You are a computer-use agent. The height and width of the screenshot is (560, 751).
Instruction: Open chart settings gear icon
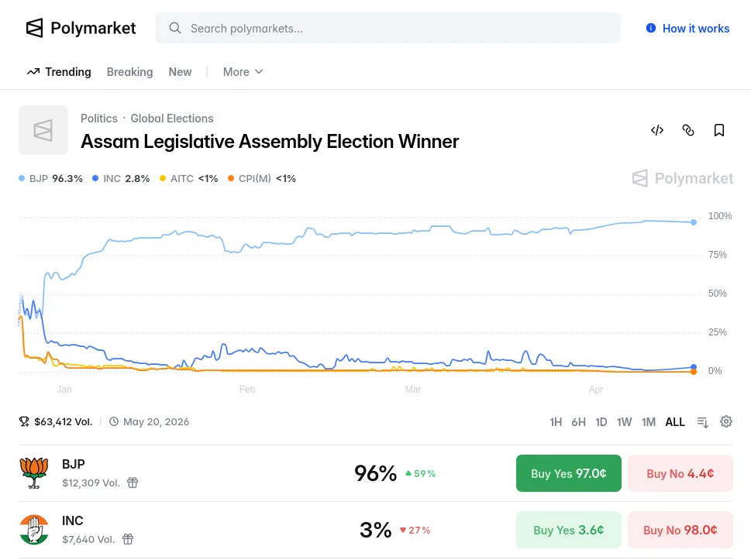click(726, 421)
